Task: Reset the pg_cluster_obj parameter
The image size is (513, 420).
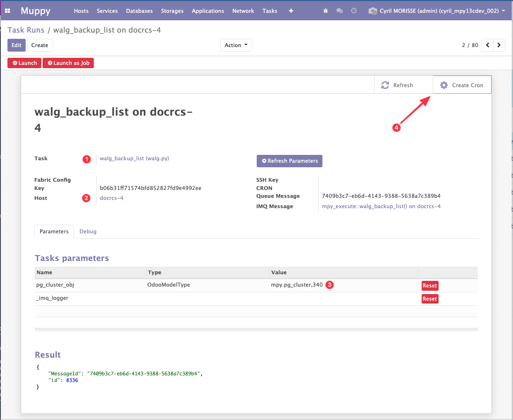Action: point(429,285)
